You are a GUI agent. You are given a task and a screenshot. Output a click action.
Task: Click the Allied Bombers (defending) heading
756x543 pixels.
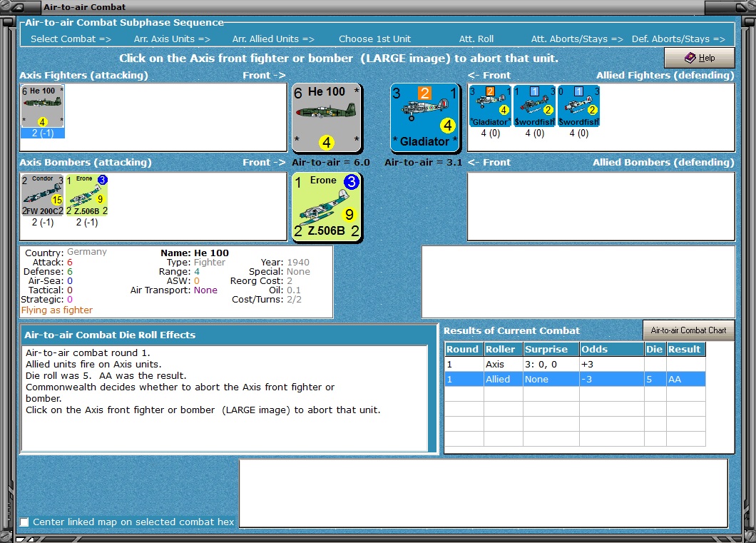click(x=663, y=163)
